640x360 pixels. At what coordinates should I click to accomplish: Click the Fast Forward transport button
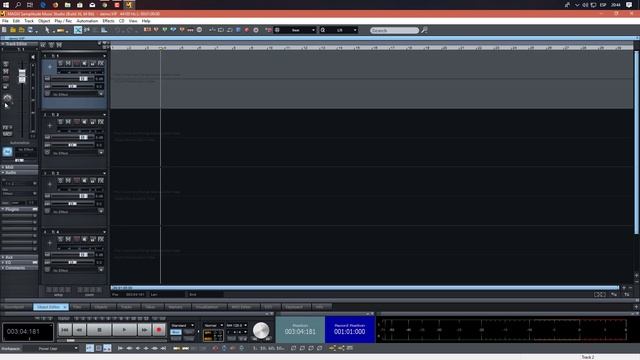[144, 330]
